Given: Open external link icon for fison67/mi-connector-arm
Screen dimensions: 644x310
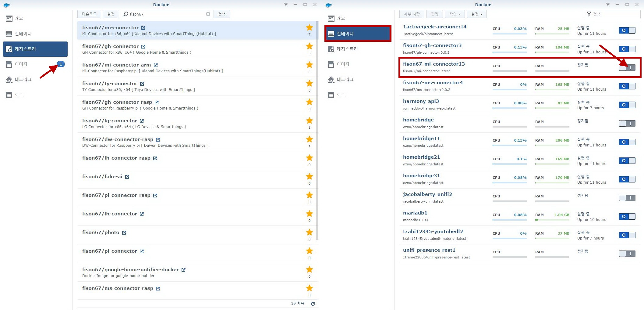Looking at the screenshot, I should 156,65.
